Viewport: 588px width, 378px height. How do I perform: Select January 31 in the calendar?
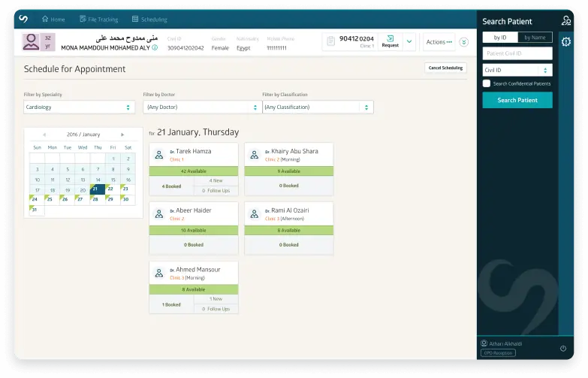[x=37, y=210]
